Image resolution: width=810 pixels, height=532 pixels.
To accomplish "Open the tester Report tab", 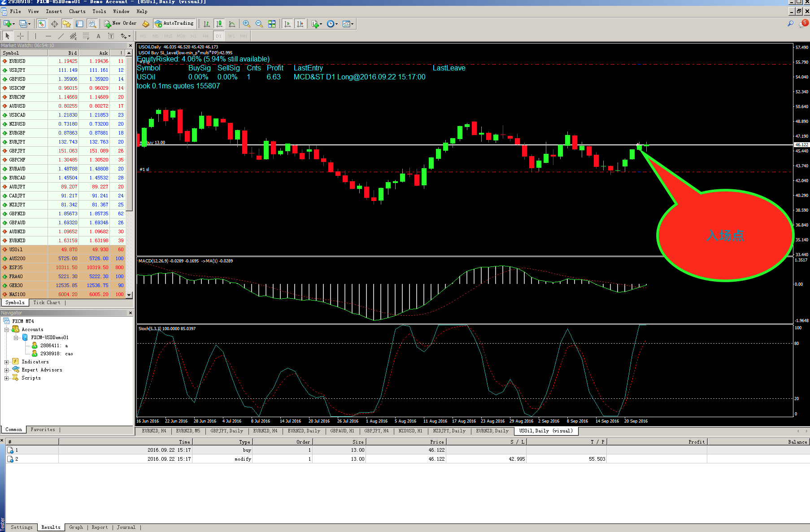I will click(100, 528).
